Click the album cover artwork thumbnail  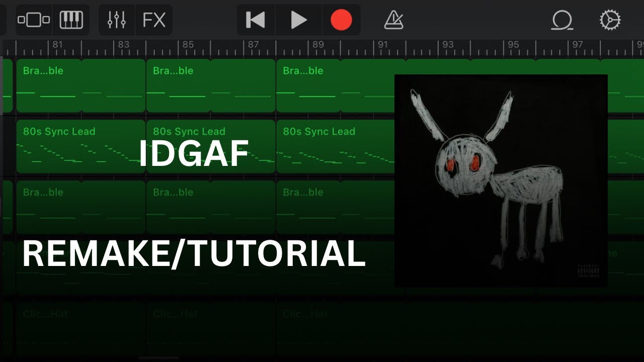click(501, 181)
